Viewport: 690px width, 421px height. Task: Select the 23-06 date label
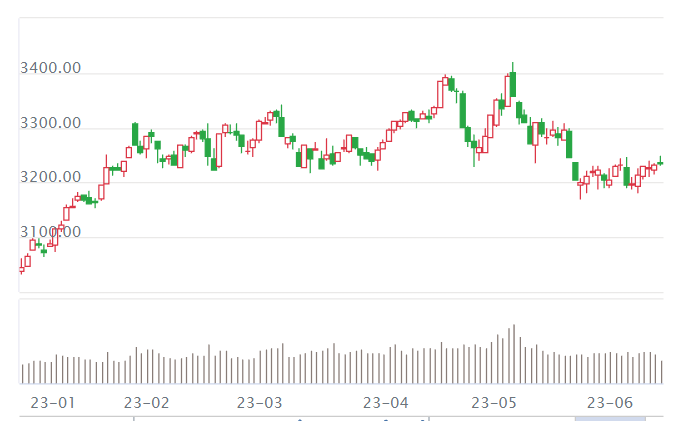point(610,403)
